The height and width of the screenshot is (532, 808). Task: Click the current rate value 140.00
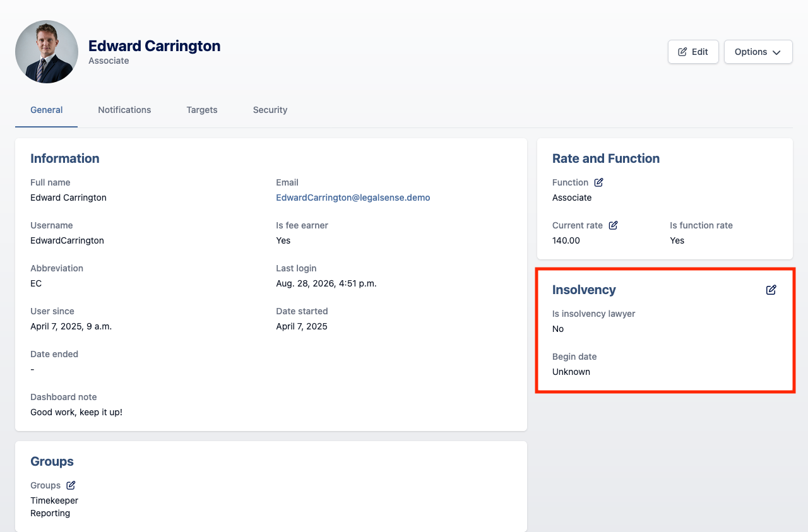pyautogui.click(x=566, y=240)
